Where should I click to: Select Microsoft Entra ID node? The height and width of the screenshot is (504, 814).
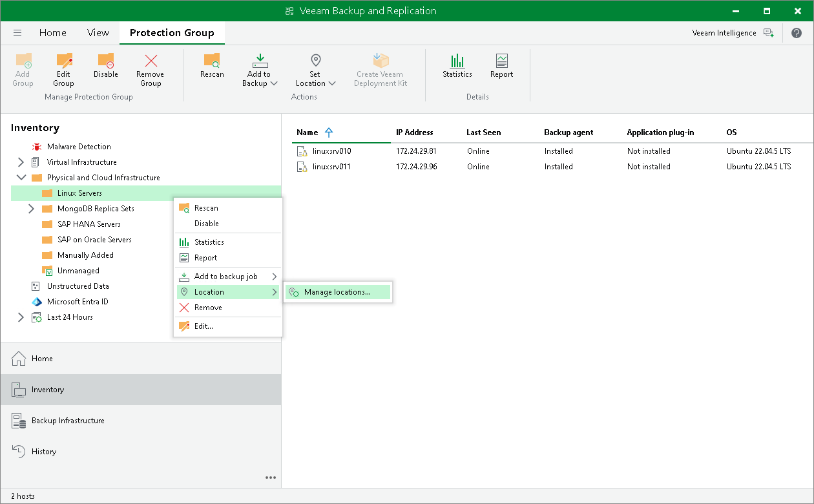pos(78,302)
